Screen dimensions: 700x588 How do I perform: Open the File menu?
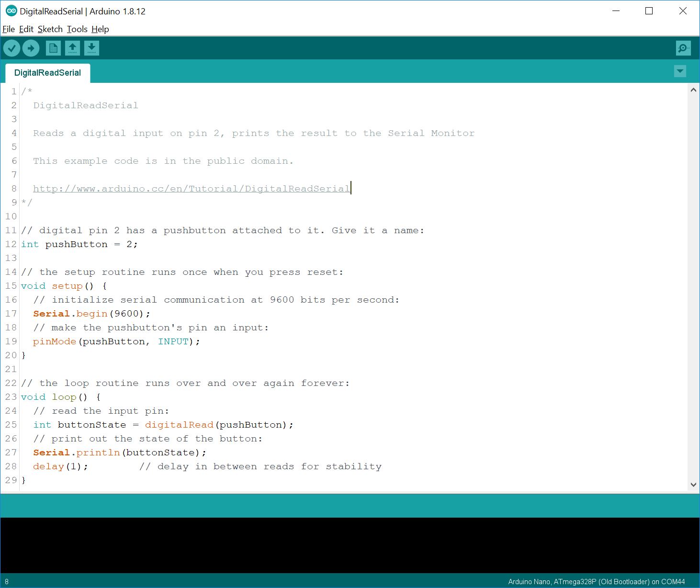click(8, 29)
